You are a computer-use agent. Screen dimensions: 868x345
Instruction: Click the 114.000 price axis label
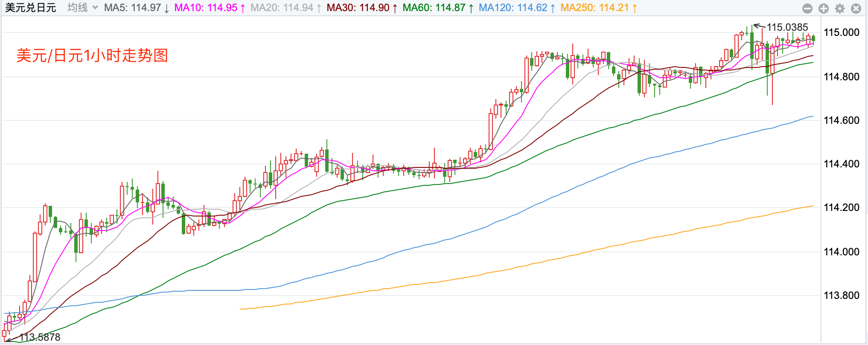point(842,252)
